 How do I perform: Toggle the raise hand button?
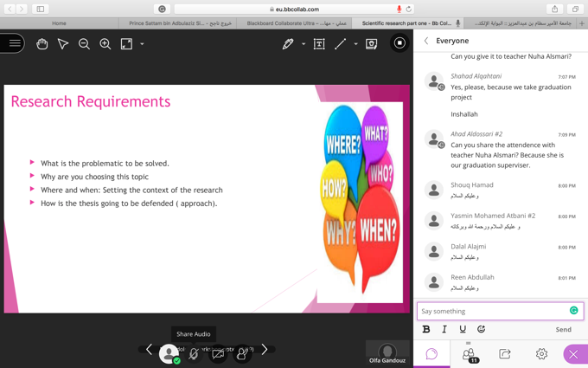coord(242,352)
